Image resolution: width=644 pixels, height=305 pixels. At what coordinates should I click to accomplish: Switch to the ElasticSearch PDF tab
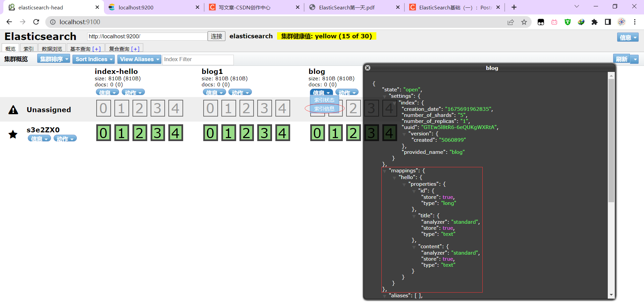[x=354, y=7]
